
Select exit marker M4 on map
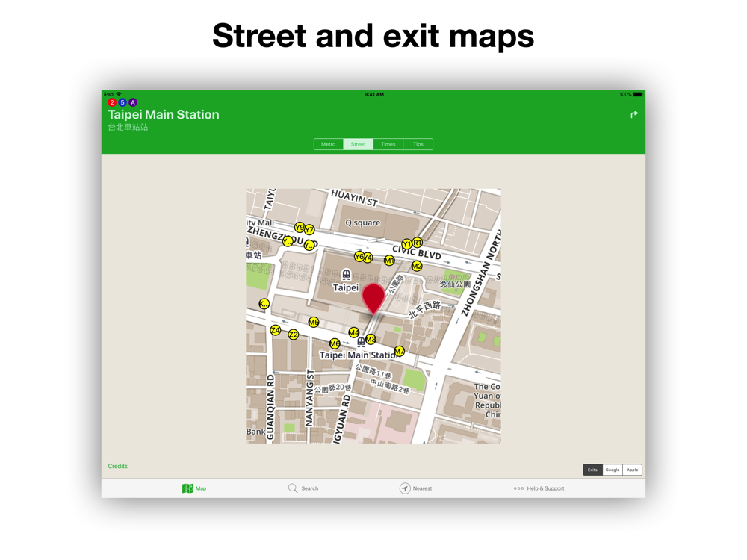click(x=354, y=332)
